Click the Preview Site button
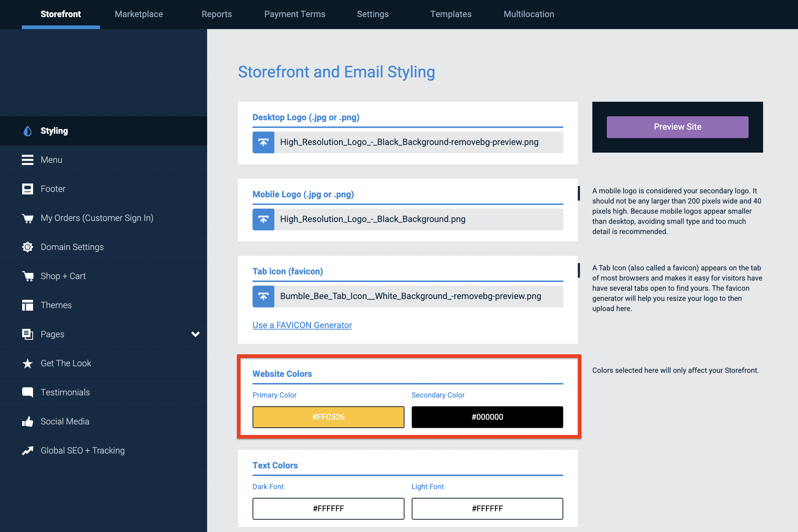 pos(677,127)
